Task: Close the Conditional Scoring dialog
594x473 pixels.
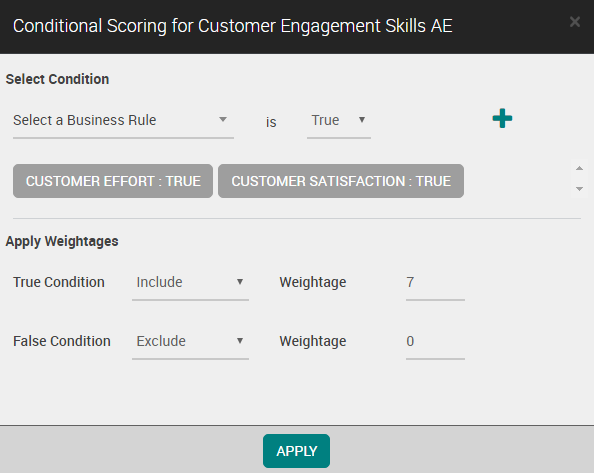Action: click(575, 22)
